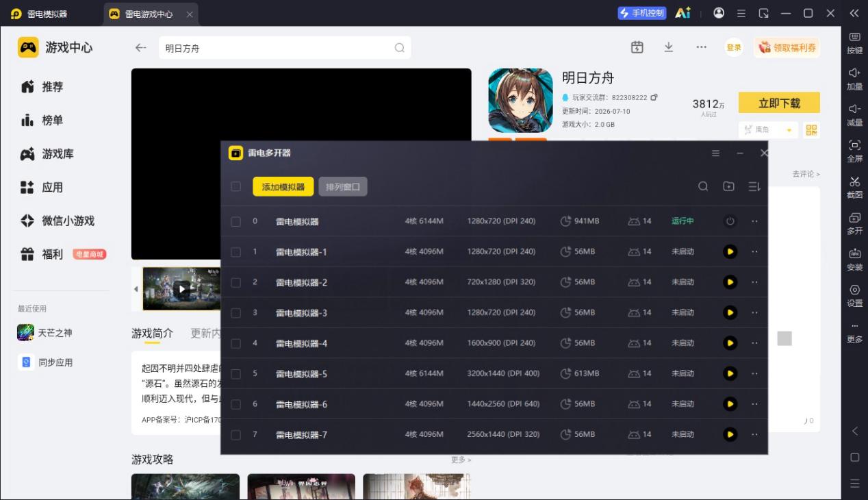Open 多开 multi-instance icon in sidebar
This screenshot has width=868, height=500.
(x=854, y=223)
